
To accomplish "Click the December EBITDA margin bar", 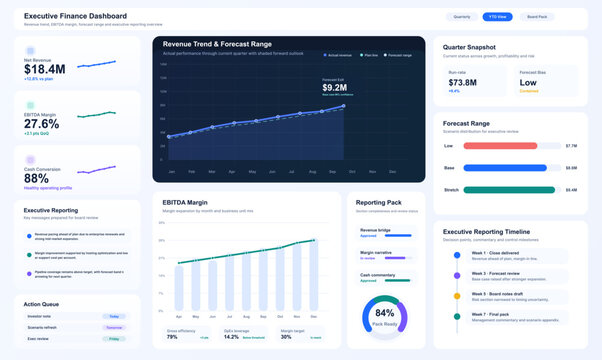I will [x=314, y=275].
